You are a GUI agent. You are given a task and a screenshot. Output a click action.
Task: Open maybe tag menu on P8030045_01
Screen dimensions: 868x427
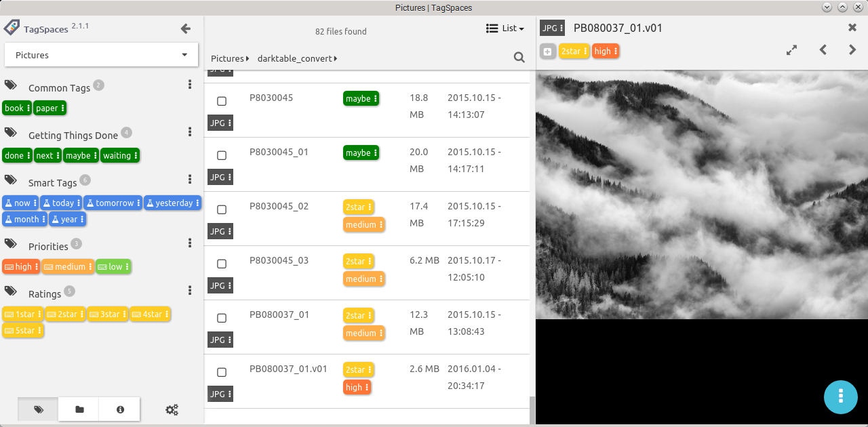click(x=361, y=152)
